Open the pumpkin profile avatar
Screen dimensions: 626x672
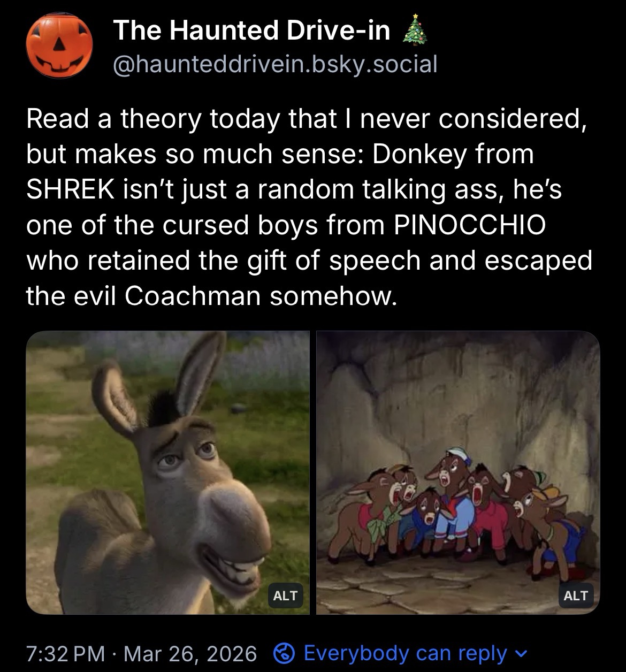[59, 45]
